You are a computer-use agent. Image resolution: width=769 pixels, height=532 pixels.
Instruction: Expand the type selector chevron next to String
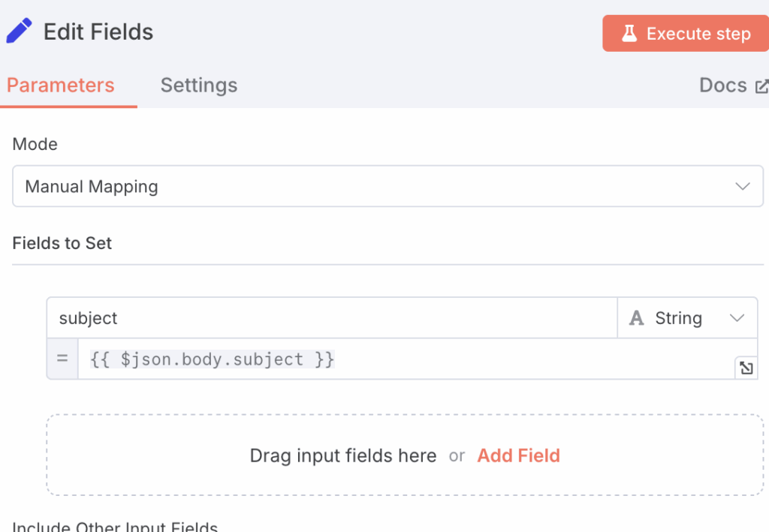[737, 318]
